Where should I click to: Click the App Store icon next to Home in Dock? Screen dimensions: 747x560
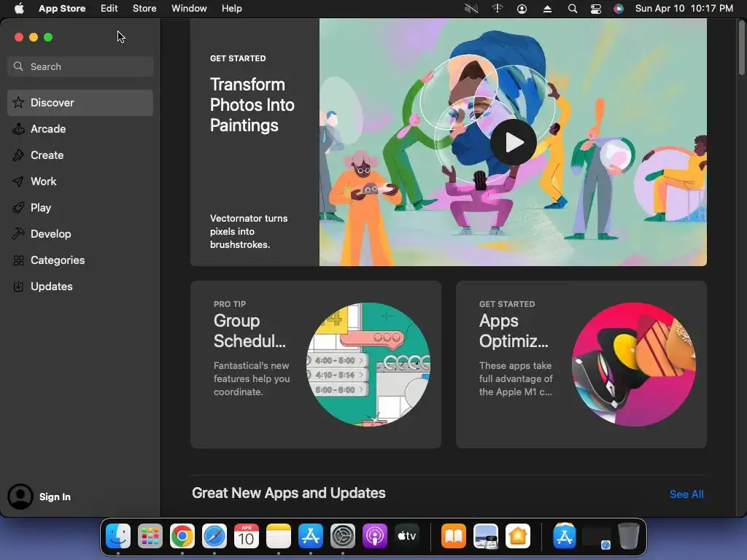pos(565,536)
